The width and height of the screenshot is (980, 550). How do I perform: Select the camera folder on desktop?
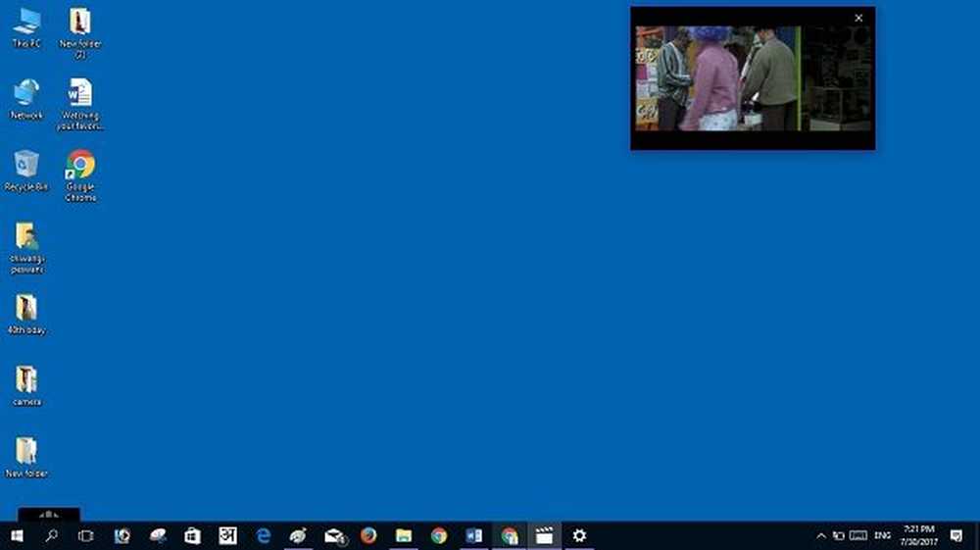tap(26, 385)
